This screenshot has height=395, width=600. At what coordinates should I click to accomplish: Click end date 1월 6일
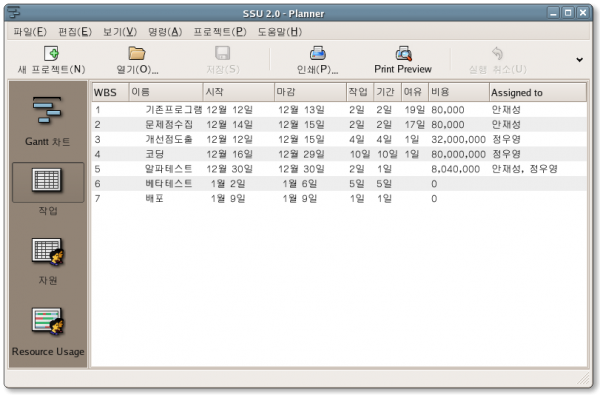point(300,184)
